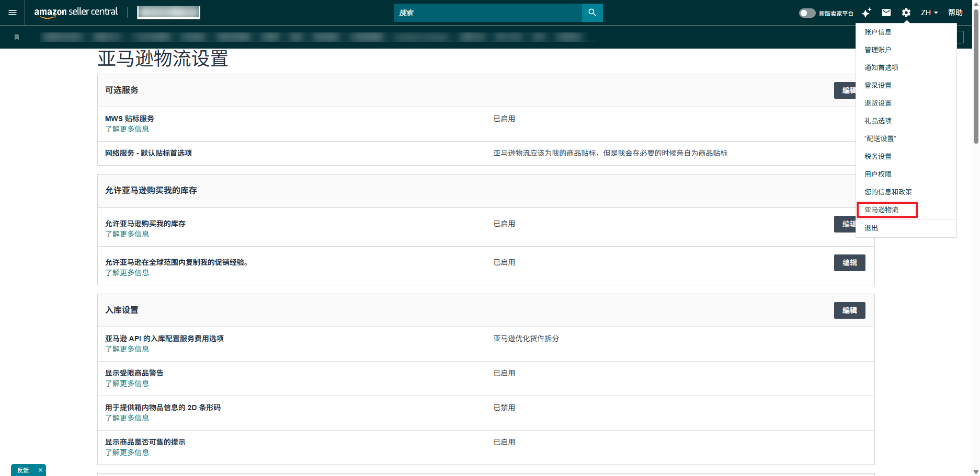Open the mail messages icon
Screen dimensions: 980x476
click(886, 13)
